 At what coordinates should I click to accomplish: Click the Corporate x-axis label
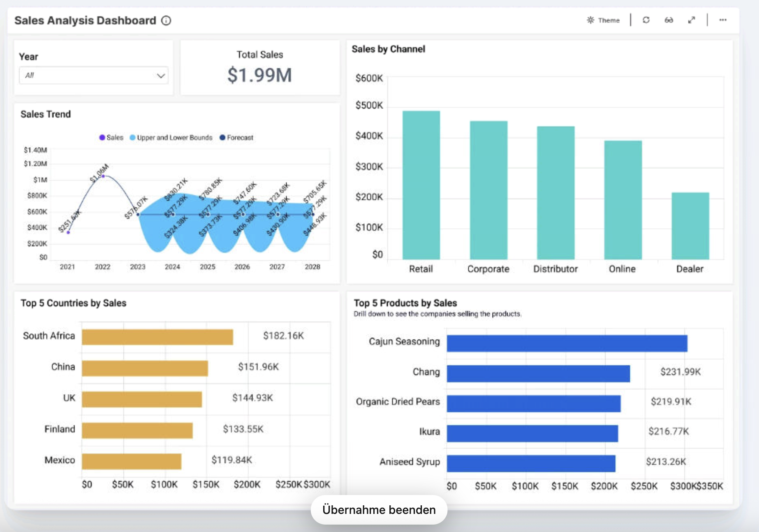[x=488, y=269]
